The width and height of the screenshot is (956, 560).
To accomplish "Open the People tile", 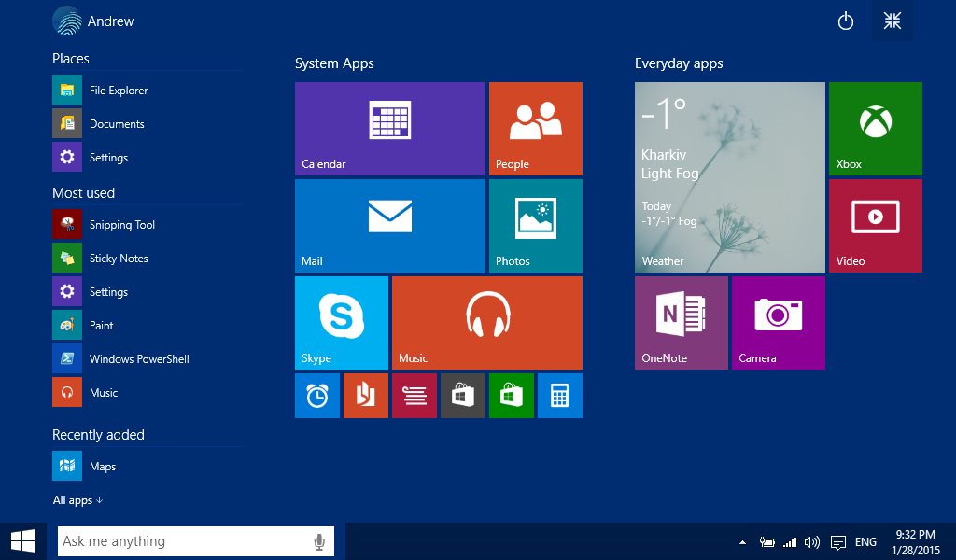I will pyautogui.click(x=535, y=129).
